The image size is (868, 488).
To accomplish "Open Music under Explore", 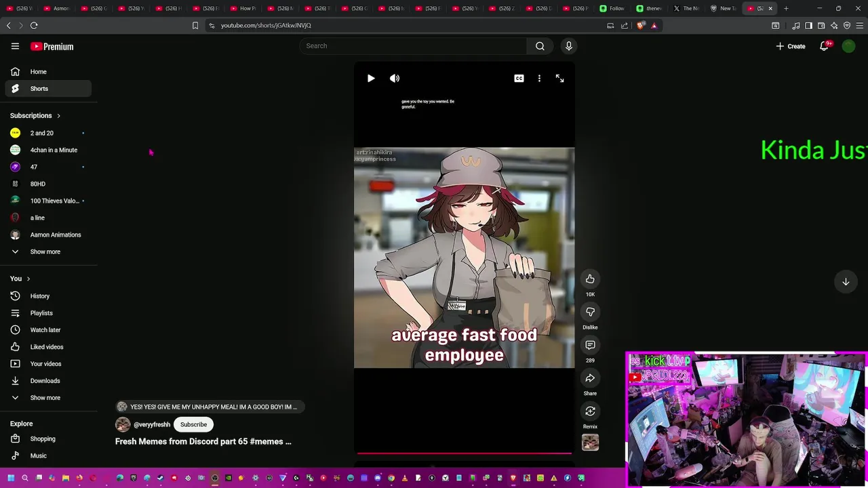I will pos(48,455).
